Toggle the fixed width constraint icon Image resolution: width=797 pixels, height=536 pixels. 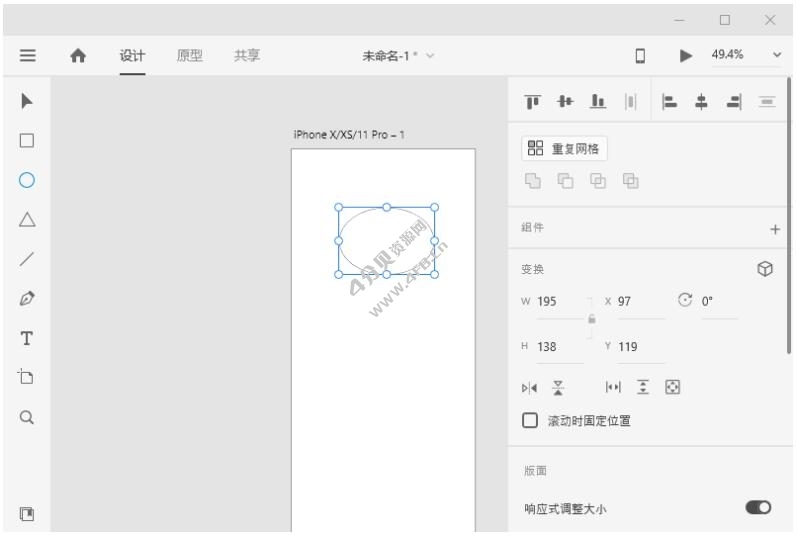(x=613, y=387)
